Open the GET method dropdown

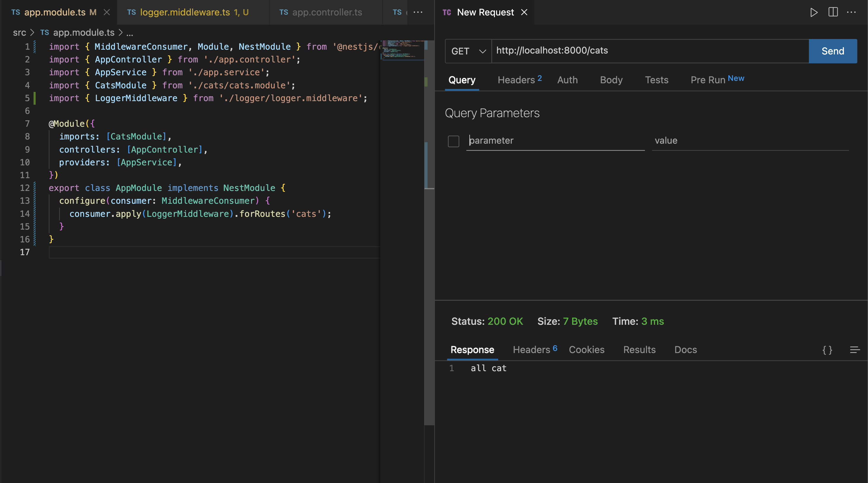tap(468, 51)
